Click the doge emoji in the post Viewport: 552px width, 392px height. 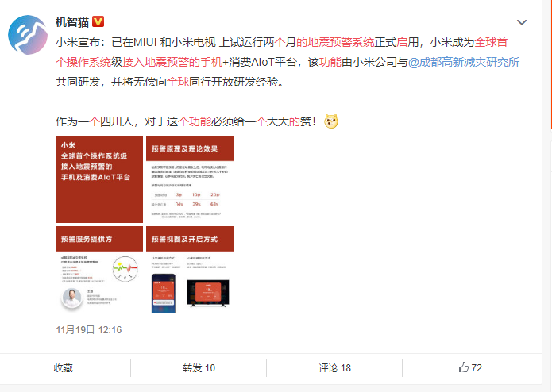coord(331,121)
